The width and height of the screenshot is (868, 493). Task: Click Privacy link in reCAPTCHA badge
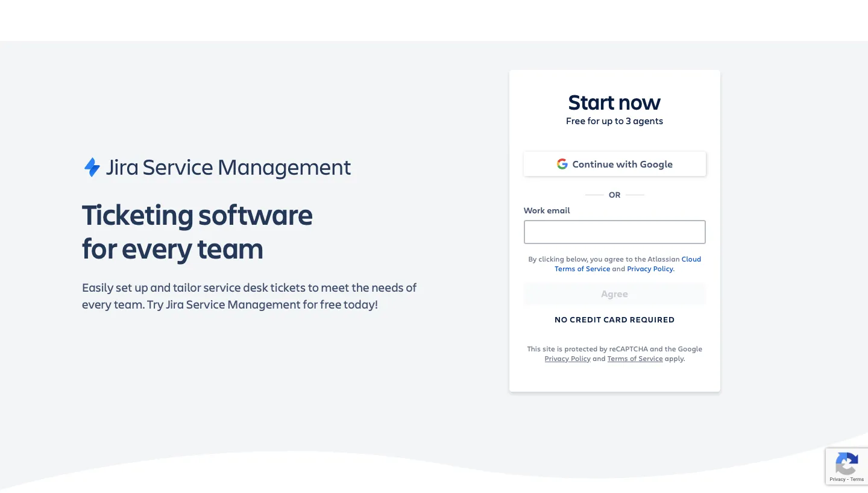coord(837,479)
